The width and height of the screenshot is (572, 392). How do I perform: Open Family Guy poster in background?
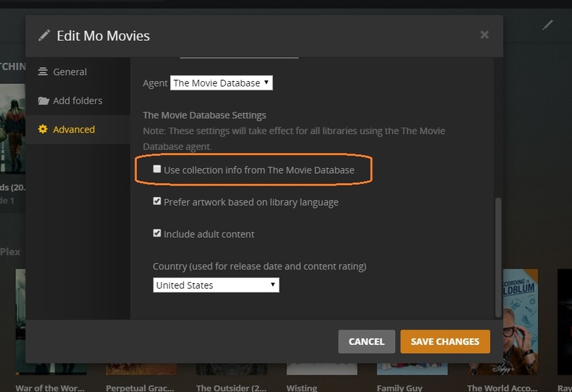pyautogui.click(x=412, y=369)
